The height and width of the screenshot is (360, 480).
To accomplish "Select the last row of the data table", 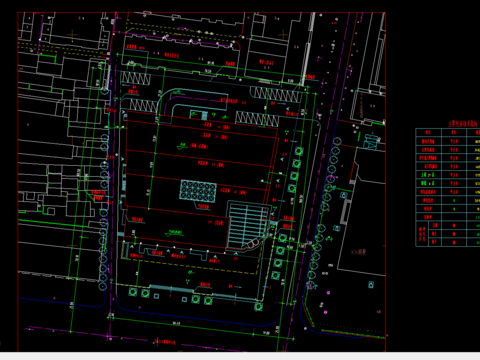I will tap(448, 242).
